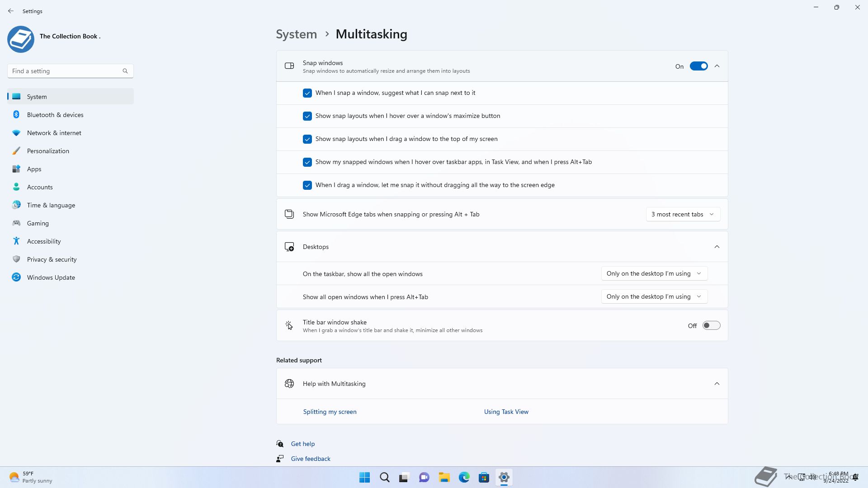
Task: Click the back arrow in Settings
Action: 11,11
